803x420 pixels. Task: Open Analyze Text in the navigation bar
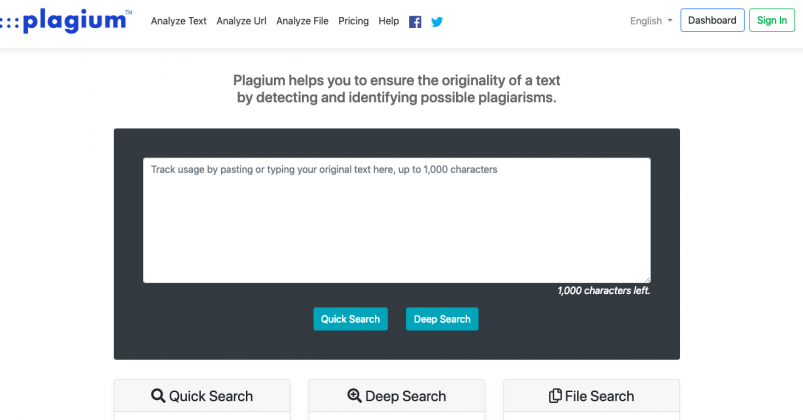pos(179,21)
